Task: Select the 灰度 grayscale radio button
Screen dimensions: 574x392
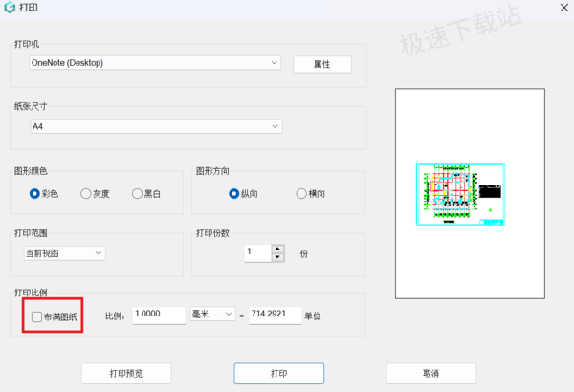Action: point(86,194)
